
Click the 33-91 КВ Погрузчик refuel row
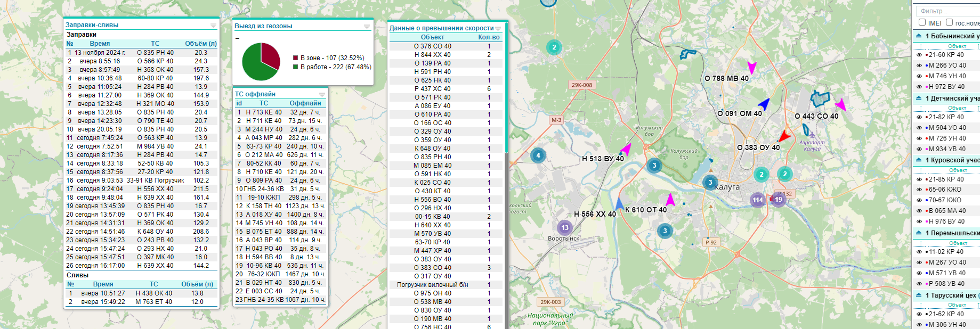[141, 180]
